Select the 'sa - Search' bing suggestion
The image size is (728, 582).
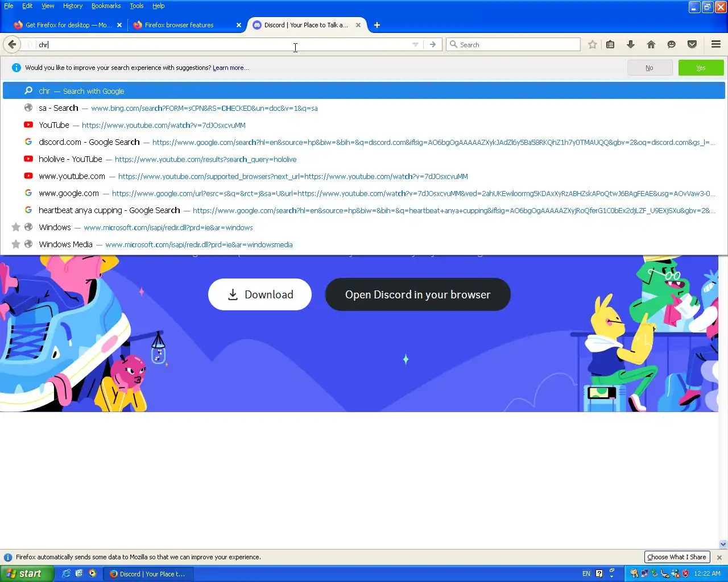[x=364, y=108]
